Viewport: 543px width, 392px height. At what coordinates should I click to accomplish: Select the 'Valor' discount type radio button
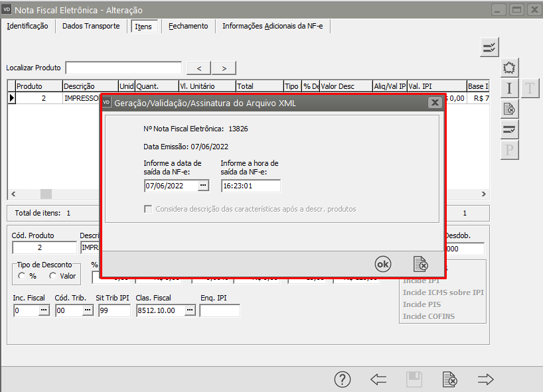point(53,276)
